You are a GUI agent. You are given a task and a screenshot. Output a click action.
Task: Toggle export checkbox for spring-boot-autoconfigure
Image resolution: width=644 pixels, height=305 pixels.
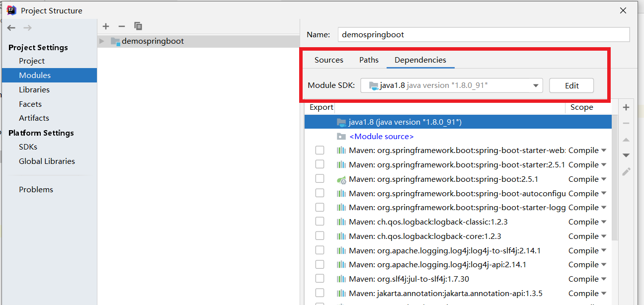tap(320, 193)
